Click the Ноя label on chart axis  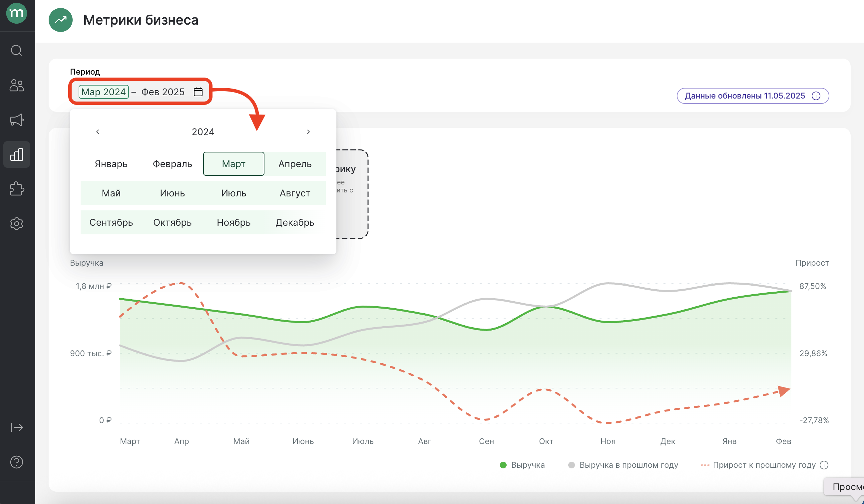tap(608, 441)
